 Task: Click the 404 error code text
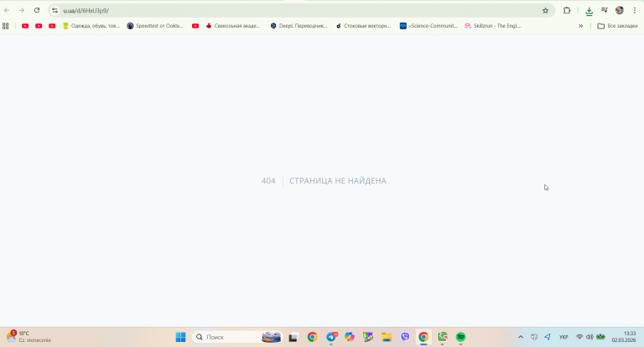pyautogui.click(x=268, y=181)
